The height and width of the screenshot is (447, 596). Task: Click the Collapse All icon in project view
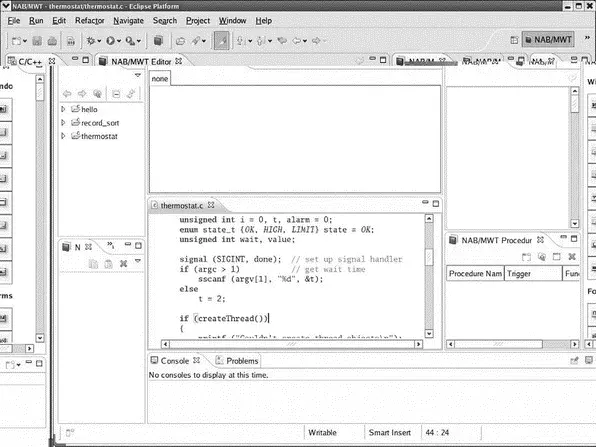tap(116, 94)
